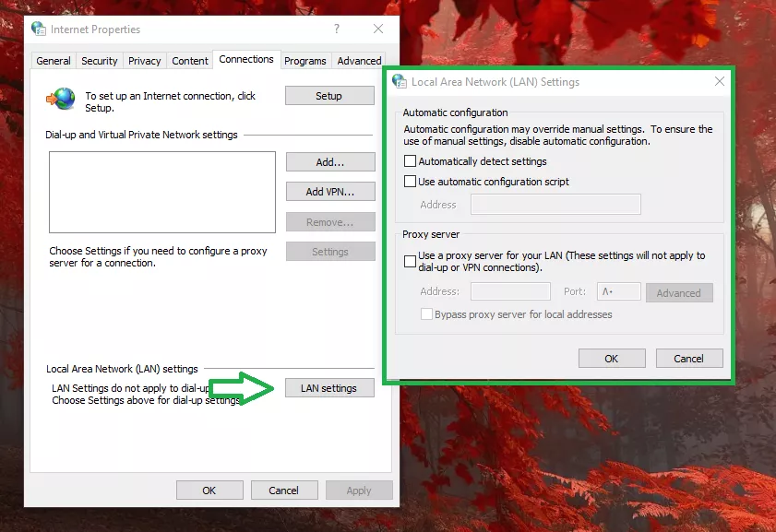Select the Content tab

(189, 61)
